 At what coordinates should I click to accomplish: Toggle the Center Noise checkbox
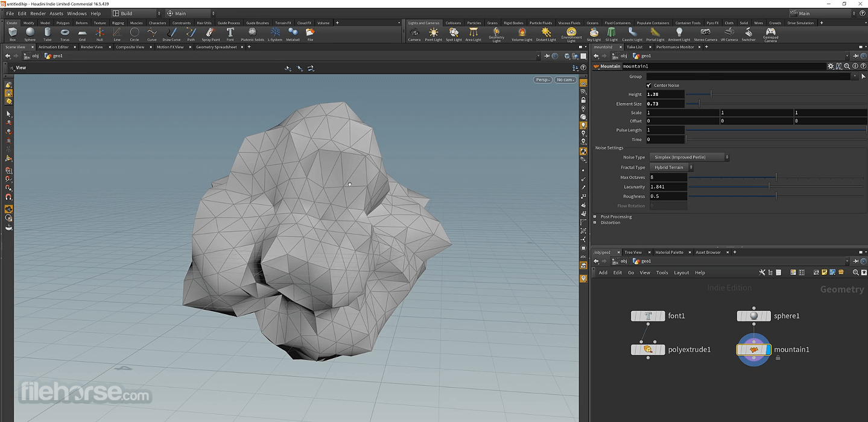649,85
